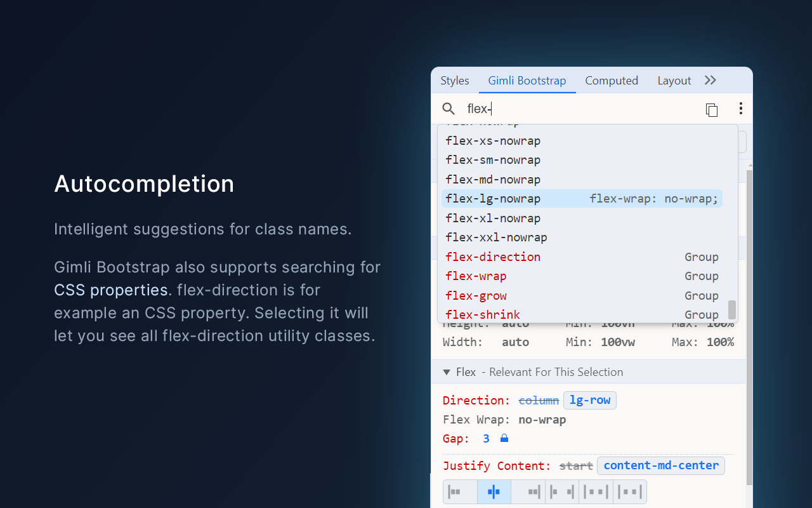This screenshot has width=812, height=508.
Task: Open the three-dot overflow menu
Action: pos(741,109)
